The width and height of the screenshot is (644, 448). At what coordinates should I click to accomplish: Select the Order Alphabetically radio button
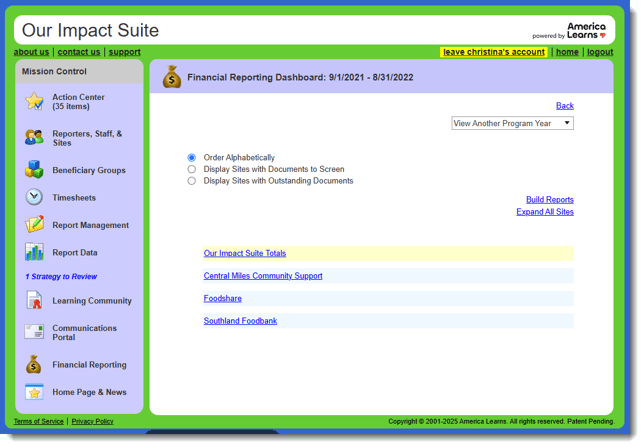click(192, 158)
